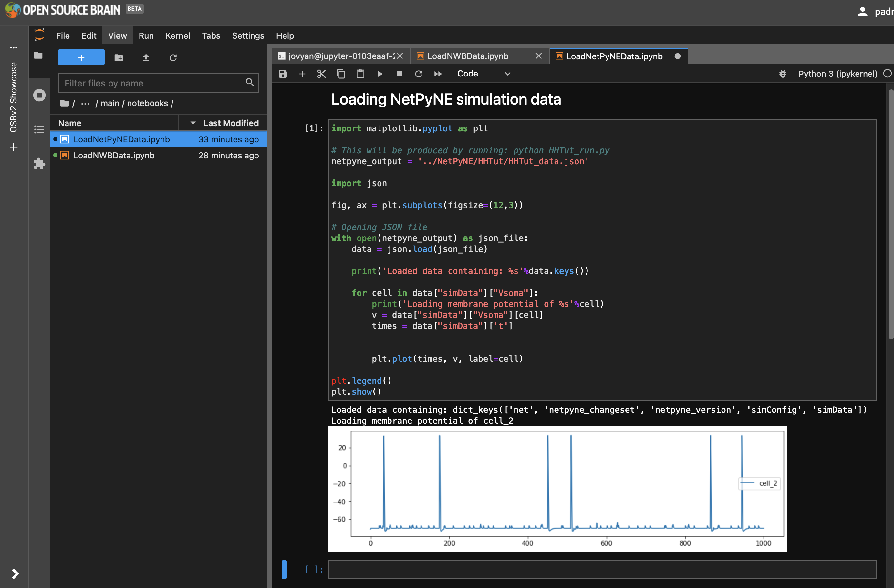Open the Tabs menu

pos(211,35)
